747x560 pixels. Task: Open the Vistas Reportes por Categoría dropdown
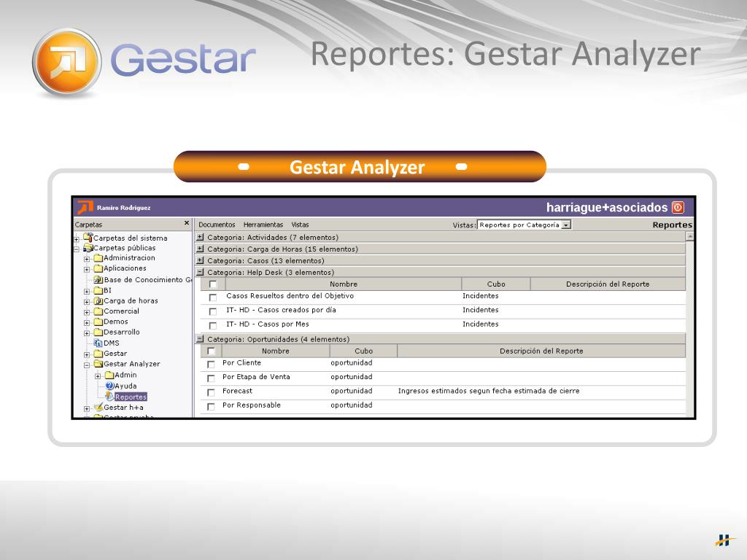pos(566,225)
